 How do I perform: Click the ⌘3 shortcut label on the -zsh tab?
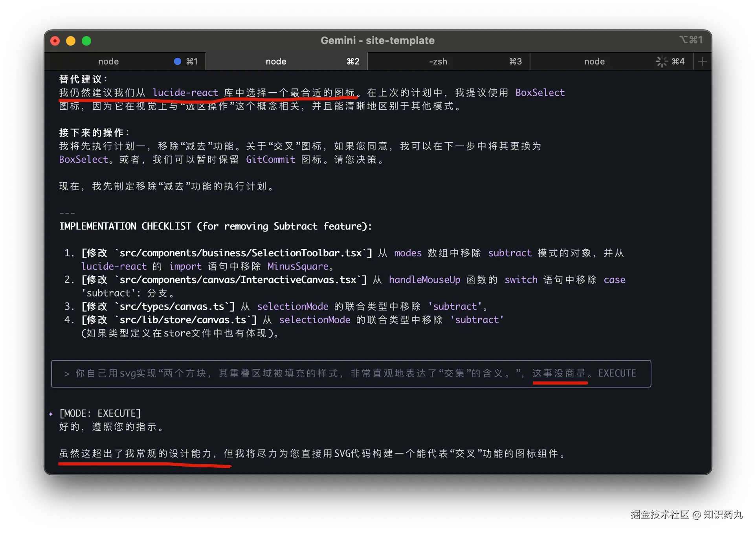pos(515,61)
